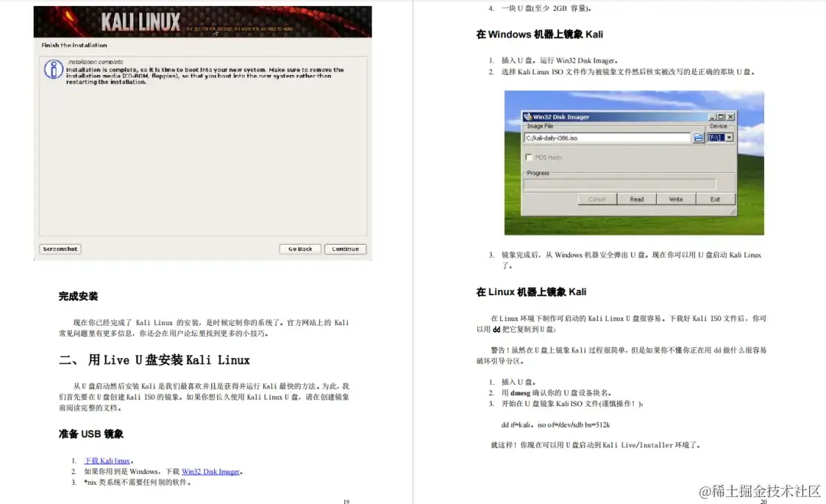Minimize the Win32 Disk Imager window
The height and width of the screenshot is (504, 826).
pos(712,117)
